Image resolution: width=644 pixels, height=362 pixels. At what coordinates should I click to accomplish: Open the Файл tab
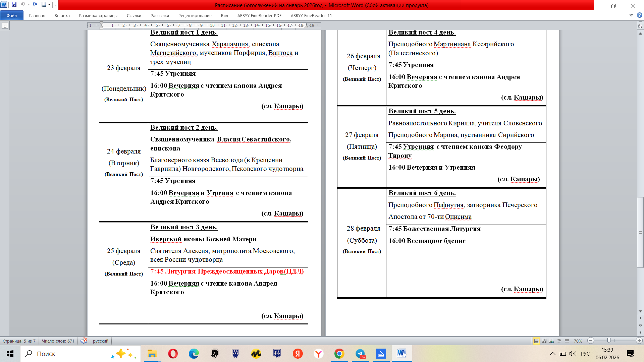pos(12,15)
